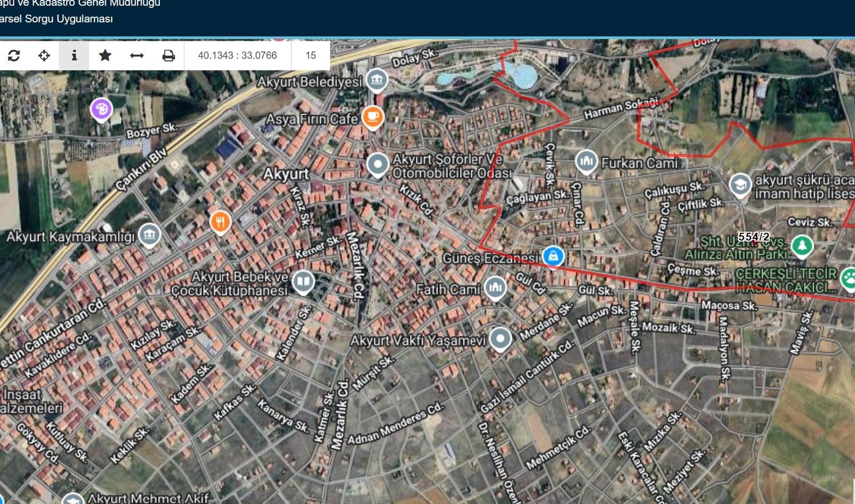Click the Çağlayan Sk. street label
The image size is (855, 504).
(538, 198)
